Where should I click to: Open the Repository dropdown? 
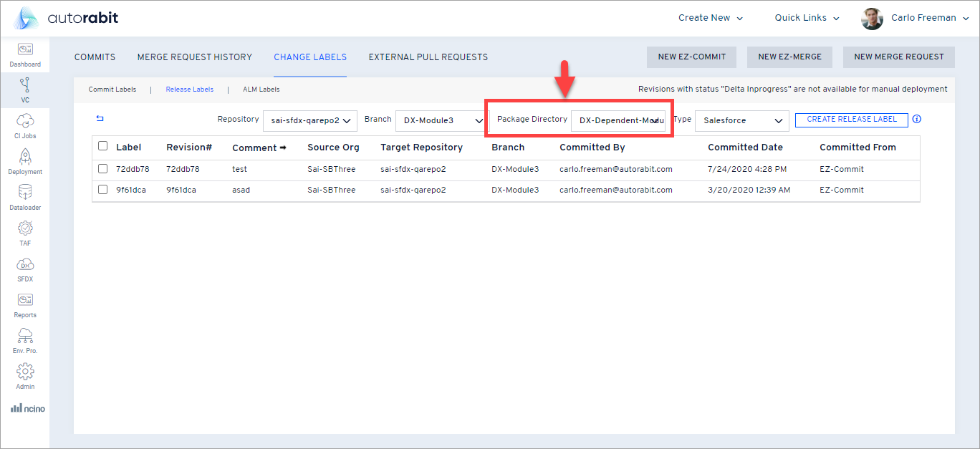(x=309, y=120)
